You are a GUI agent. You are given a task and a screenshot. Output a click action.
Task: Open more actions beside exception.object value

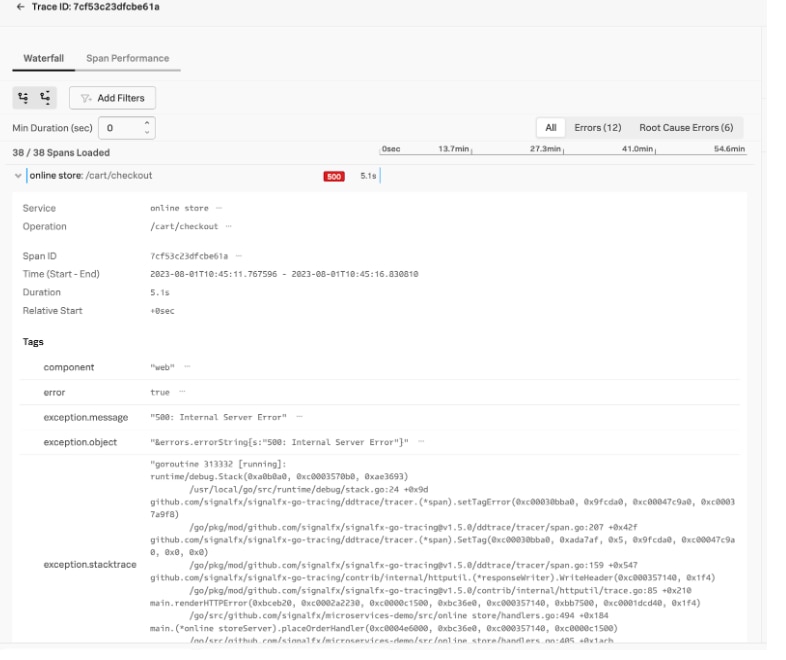421,440
